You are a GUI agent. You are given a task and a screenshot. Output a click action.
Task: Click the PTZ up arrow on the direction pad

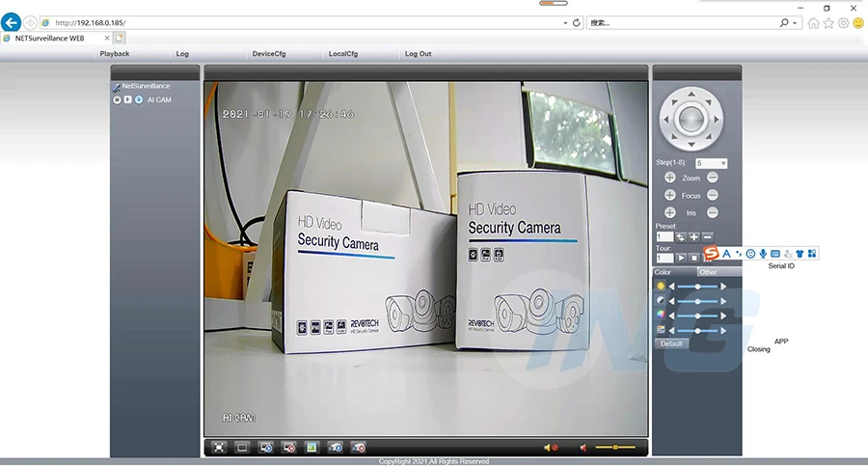pos(692,95)
